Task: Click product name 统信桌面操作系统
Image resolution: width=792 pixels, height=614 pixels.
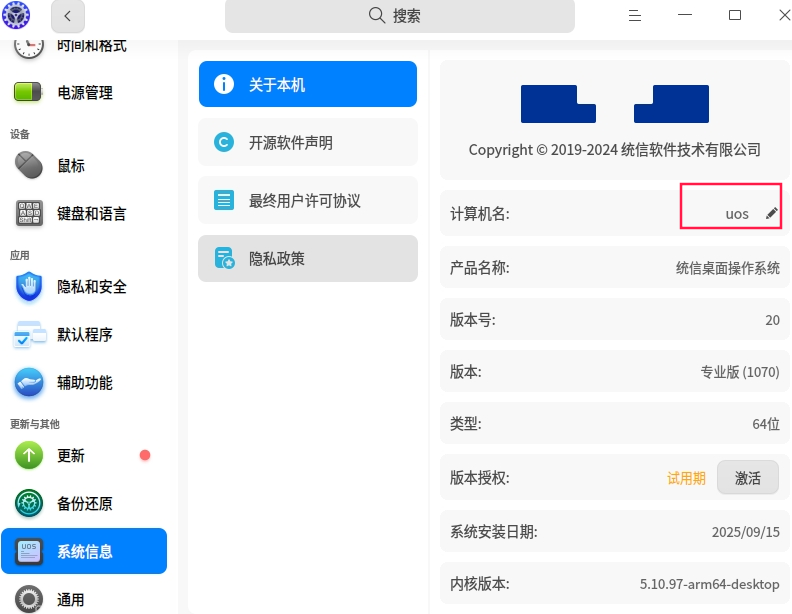Action: (x=727, y=268)
